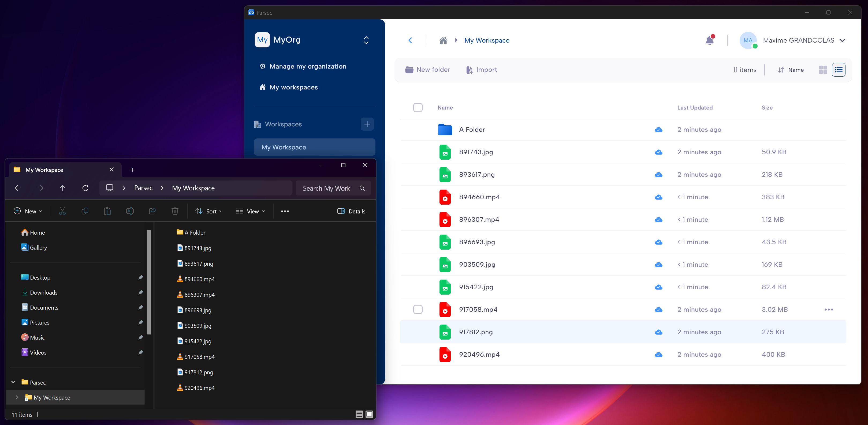Click the New folder button in Parsec
This screenshot has height=425, width=868.
pyautogui.click(x=428, y=70)
